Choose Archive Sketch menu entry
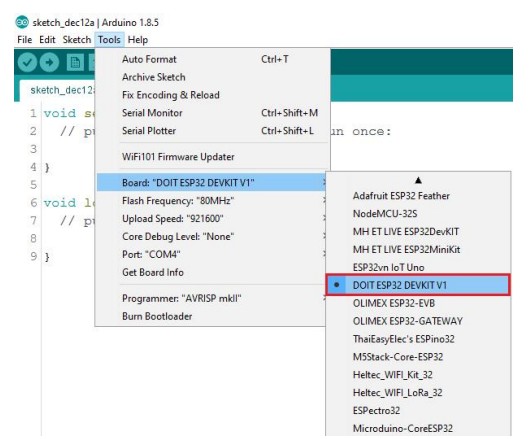The width and height of the screenshot is (530, 439). coord(212,77)
